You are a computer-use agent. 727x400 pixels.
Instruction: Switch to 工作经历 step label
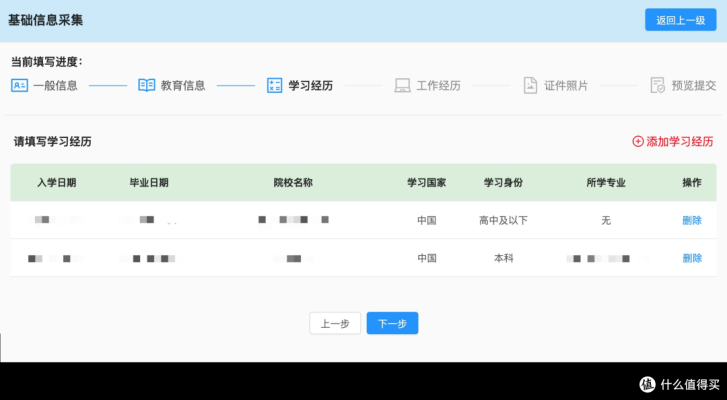click(438, 85)
